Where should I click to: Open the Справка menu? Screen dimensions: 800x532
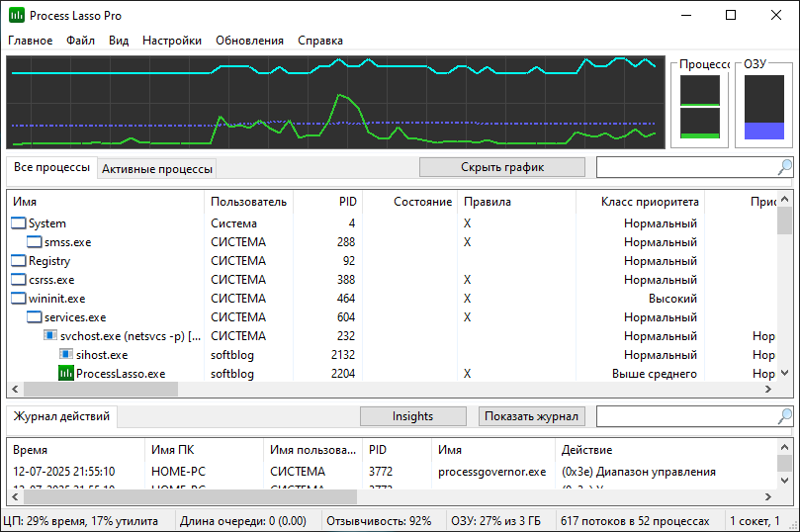(x=320, y=41)
